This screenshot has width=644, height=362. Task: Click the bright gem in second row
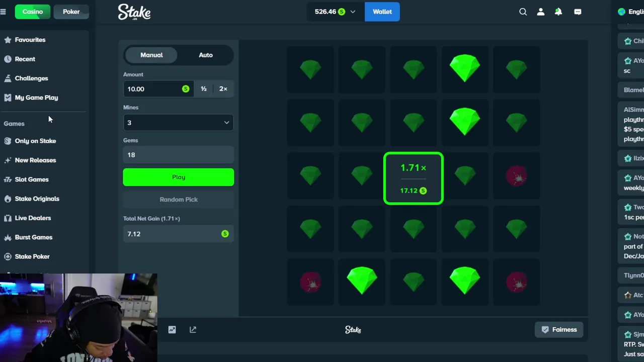pos(465,122)
